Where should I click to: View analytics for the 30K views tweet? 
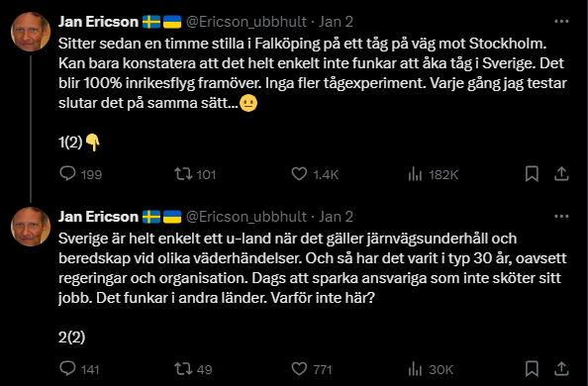click(x=431, y=369)
